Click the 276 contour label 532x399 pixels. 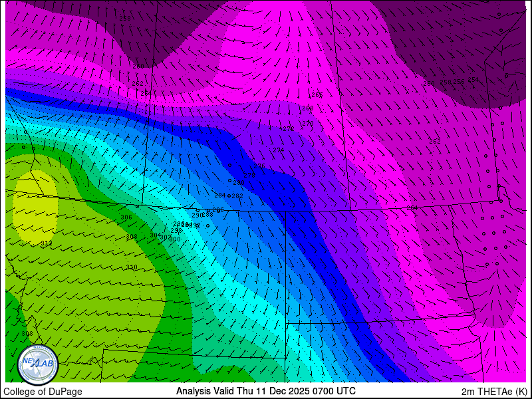tap(259, 166)
